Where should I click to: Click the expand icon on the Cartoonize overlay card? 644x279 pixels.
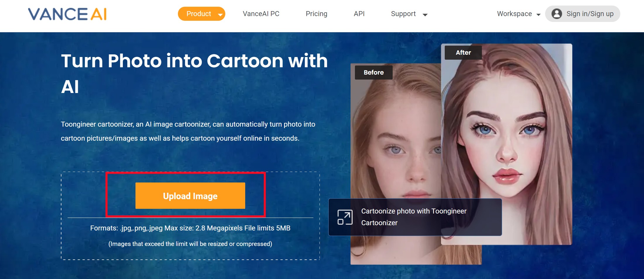[345, 217]
